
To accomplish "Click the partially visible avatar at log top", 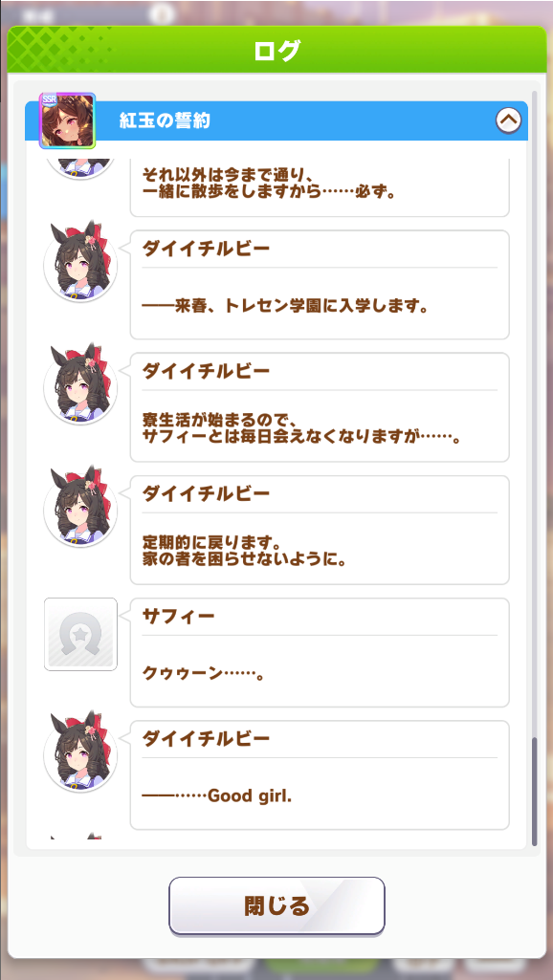I will [x=80, y=168].
